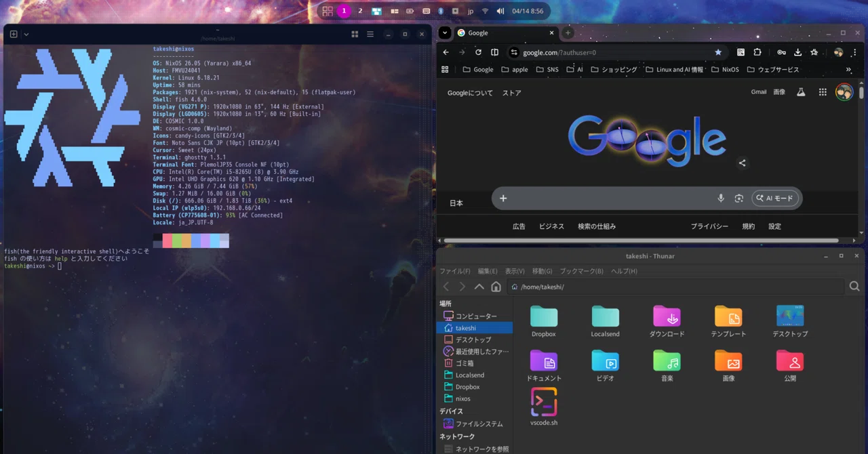Open the Chrome side panel icon

click(494, 52)
